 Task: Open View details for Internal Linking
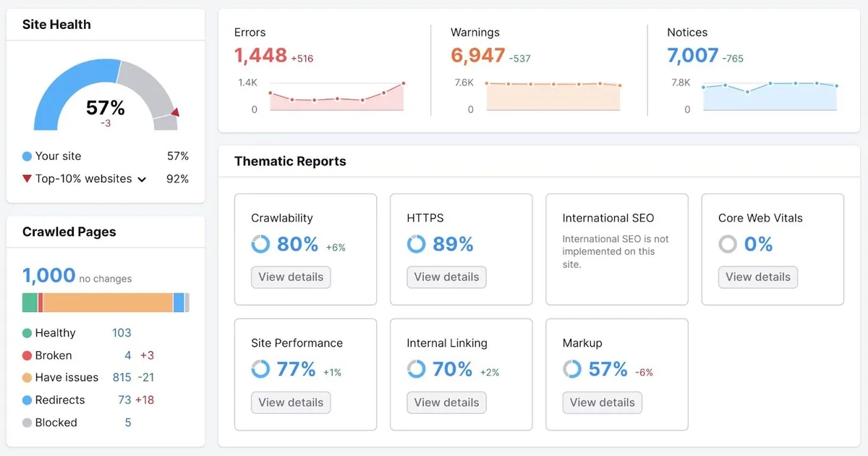(x=446, y=402)
